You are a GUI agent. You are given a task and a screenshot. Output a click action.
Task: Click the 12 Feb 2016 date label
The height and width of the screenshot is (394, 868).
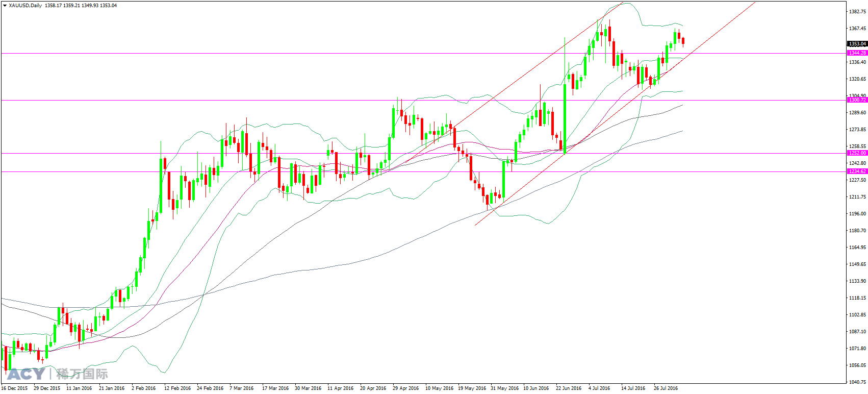click(177, 388)
